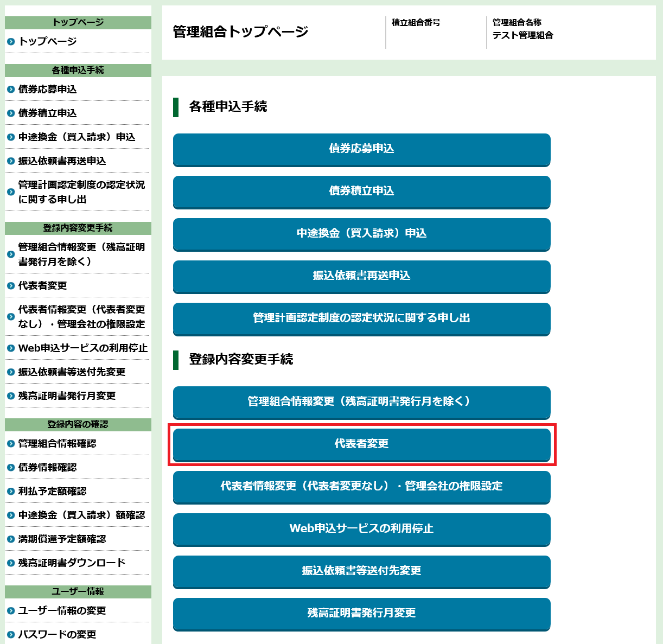Click main 振込依頼書再送申込 button

(x=361, y=276)
